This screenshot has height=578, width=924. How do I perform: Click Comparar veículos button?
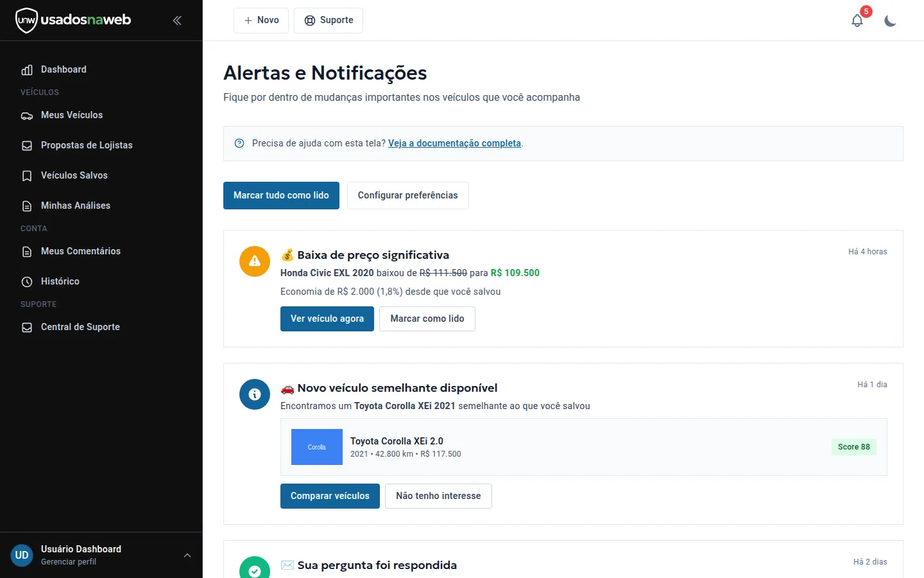[330, 496]
